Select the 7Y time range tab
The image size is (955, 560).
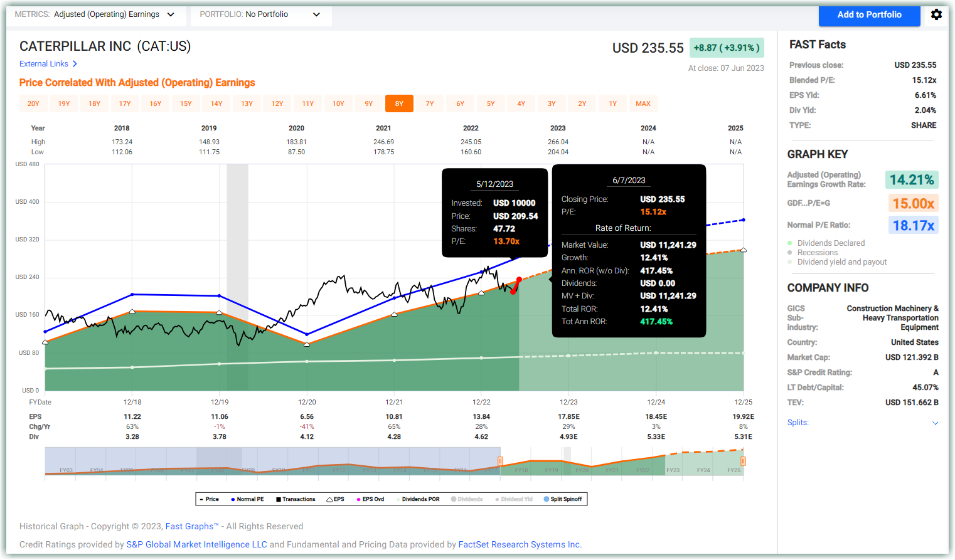click(430, 103)
